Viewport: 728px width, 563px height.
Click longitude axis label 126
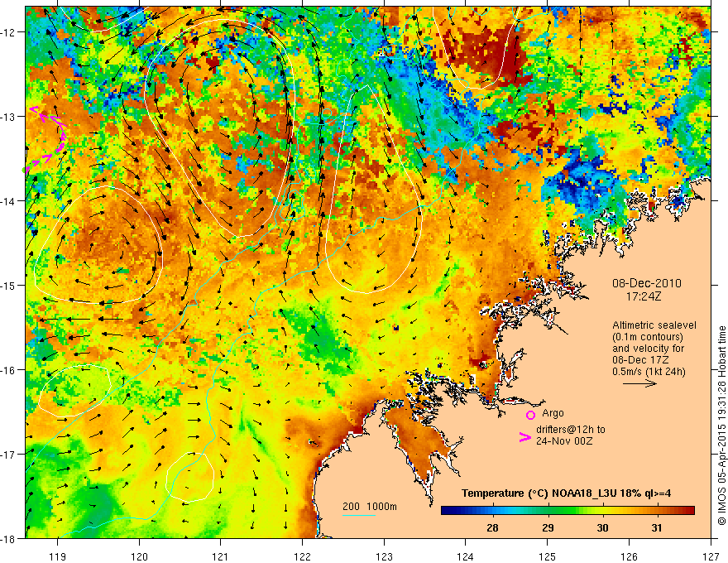(x=629, y=556)
